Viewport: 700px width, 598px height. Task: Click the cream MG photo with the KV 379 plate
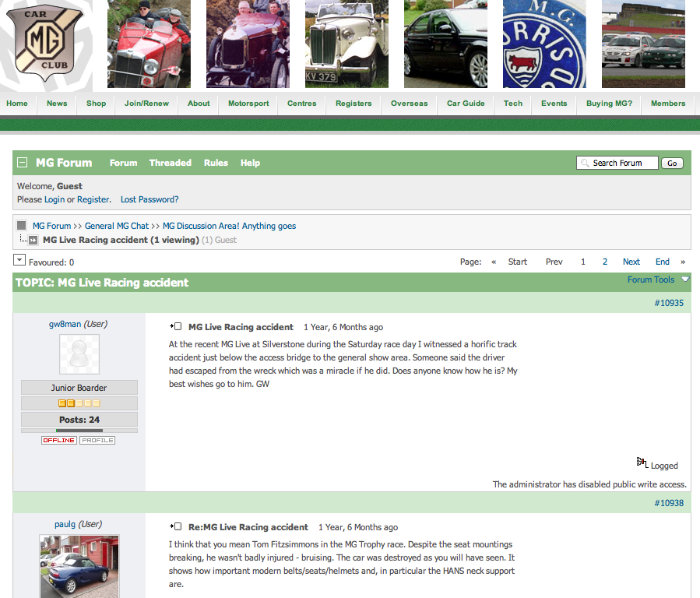[x=346, y=44]
